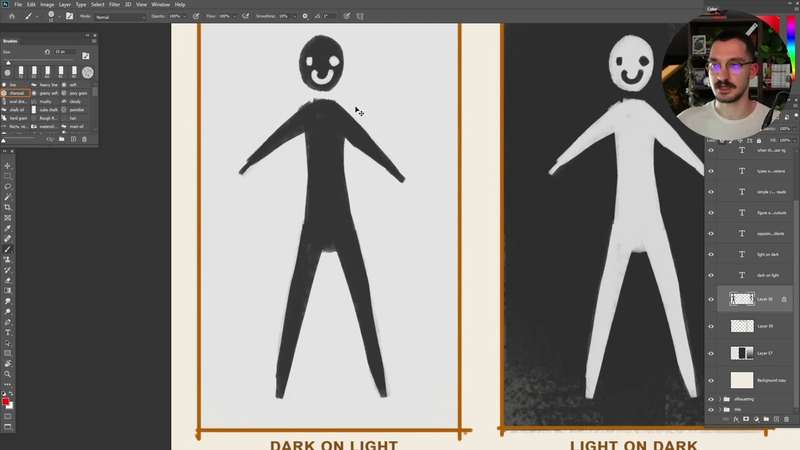
Task: Open the Filter menu
Action: (x=114, y=5)
